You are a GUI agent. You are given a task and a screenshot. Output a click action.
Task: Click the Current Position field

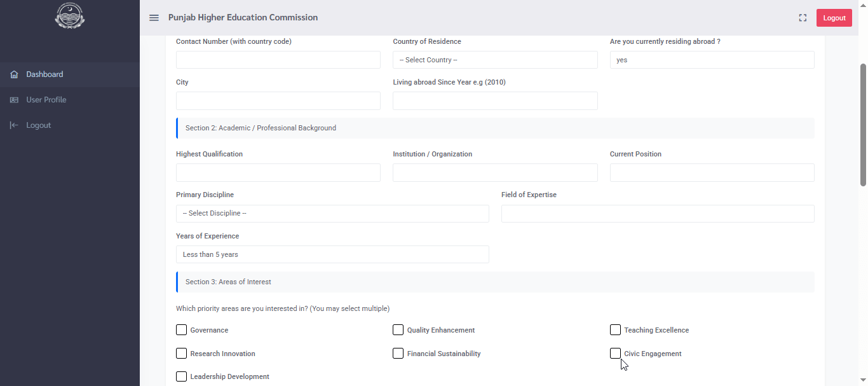coord(712,172)
